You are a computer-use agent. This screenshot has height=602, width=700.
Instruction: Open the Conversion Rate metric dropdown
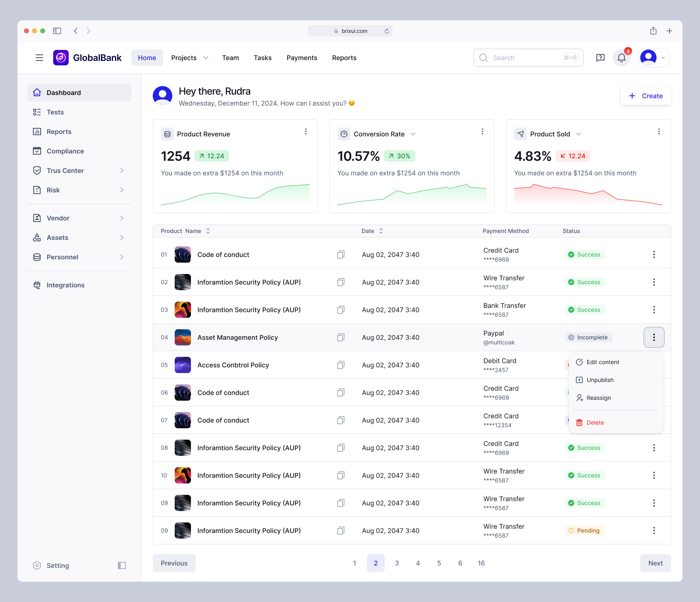pyautogui.click(x=413, y=134)
